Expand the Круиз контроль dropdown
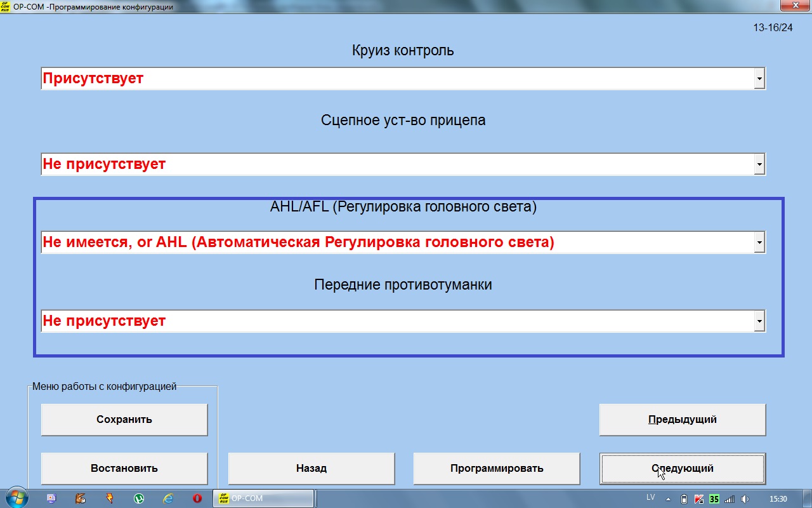The image size is (812, 508). tap(759, 79)
